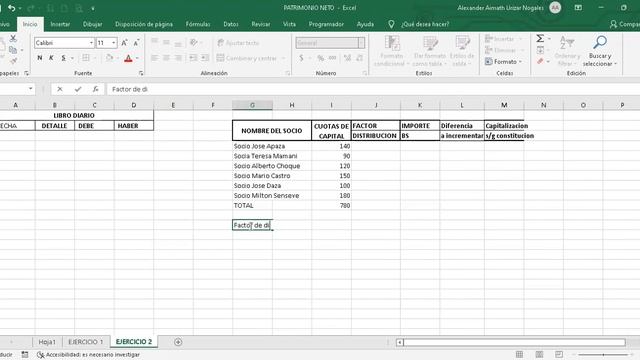The width and height of the screenshot is (640, 360).
Task: Switch to the EJERCICIO 1 sheet tab
Action: [86, 342]
